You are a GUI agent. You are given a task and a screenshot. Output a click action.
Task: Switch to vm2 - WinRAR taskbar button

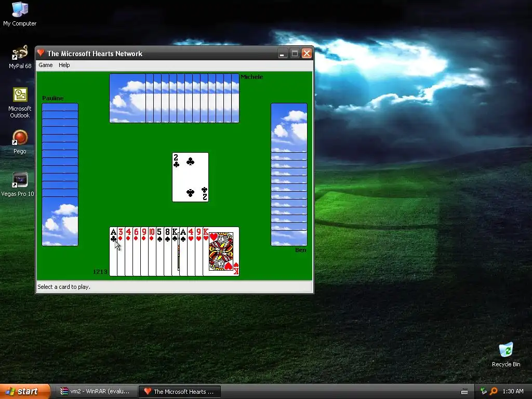[x=96, y=392]
